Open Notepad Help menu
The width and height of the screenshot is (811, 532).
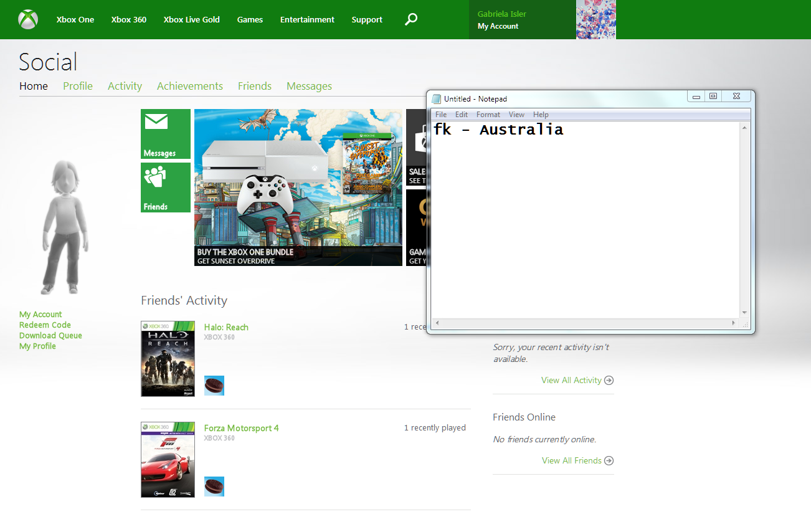[x=541, y=115]
